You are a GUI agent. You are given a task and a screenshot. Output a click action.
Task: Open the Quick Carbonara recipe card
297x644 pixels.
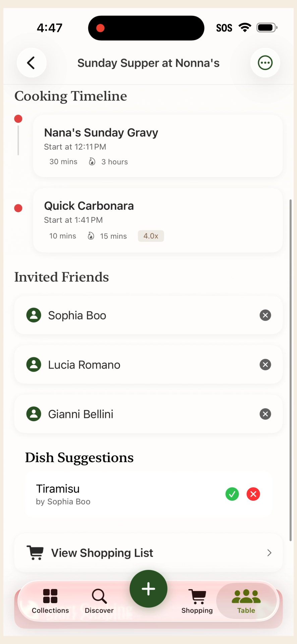pyautogui.click(x=158, y=220)
